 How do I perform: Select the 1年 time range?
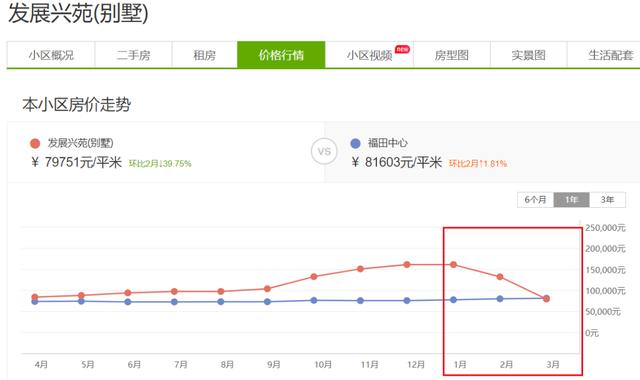(x=571, y=200)
